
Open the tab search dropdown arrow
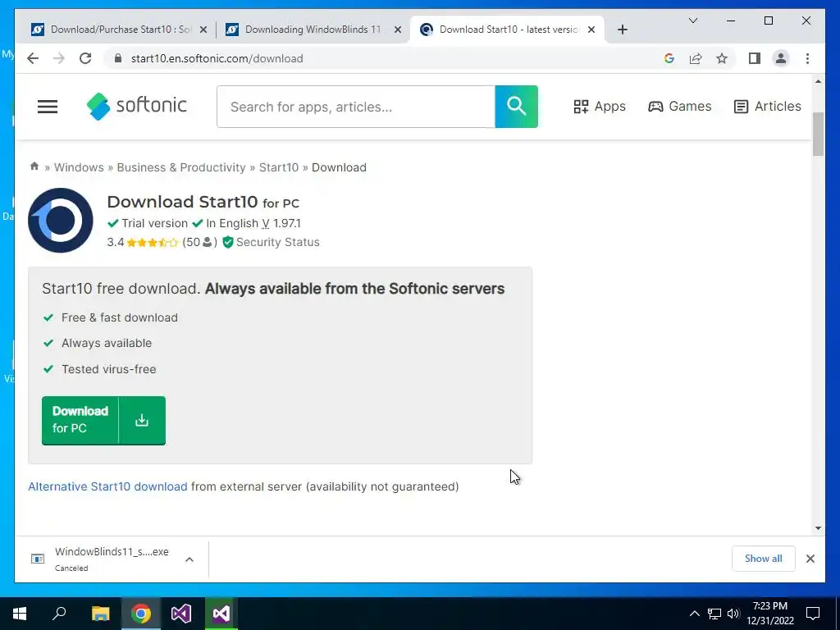[692, 21]
